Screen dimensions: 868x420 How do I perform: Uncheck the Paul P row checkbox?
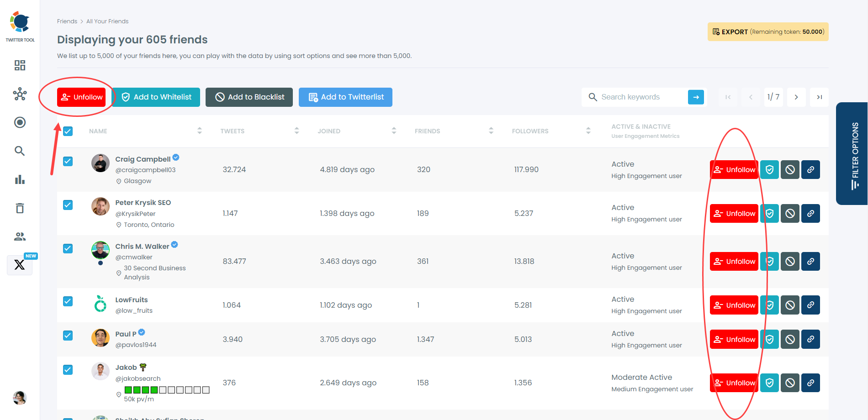click(68, 336)
